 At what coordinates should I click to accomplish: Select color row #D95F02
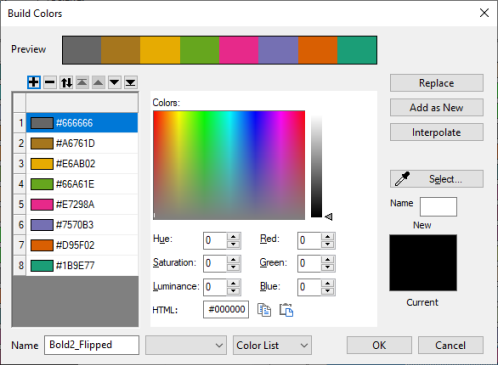pos(82,245)
